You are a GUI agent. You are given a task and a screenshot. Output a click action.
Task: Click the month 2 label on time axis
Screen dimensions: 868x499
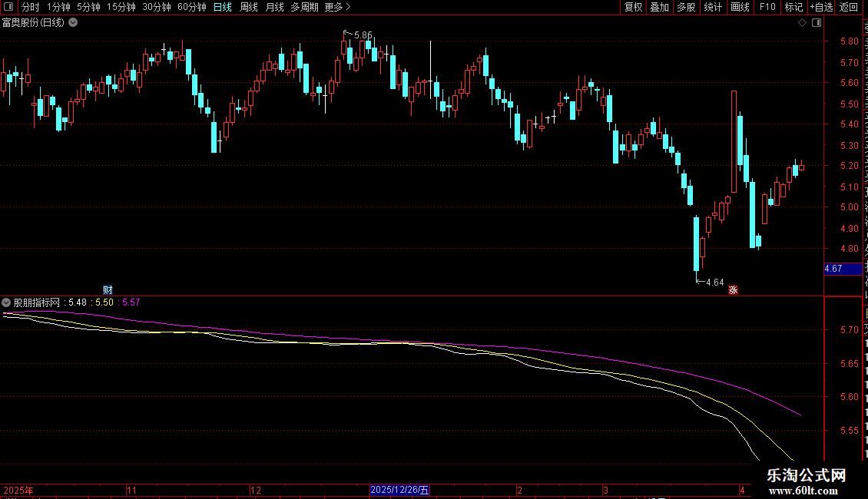520,490
